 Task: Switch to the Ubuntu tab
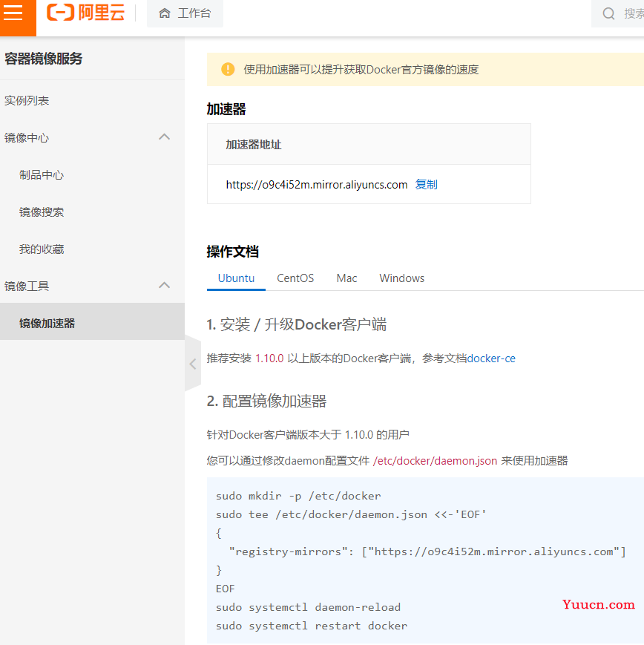[236, 278]
